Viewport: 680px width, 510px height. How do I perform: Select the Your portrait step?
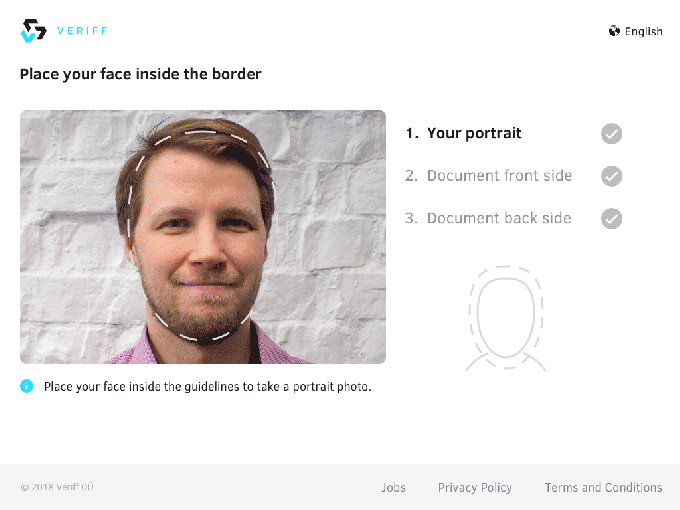pos(474,133)
